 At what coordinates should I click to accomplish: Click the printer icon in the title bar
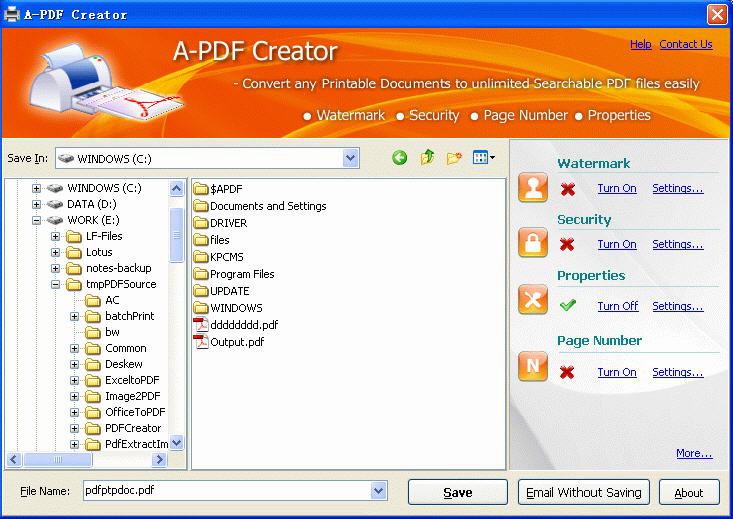pyautogui.click(x=12, y=14)
